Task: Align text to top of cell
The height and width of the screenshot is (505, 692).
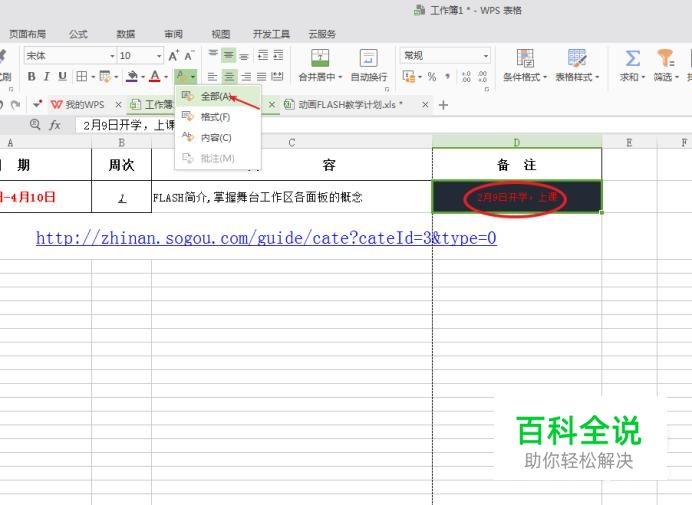Action: click(x=213, y=55)
